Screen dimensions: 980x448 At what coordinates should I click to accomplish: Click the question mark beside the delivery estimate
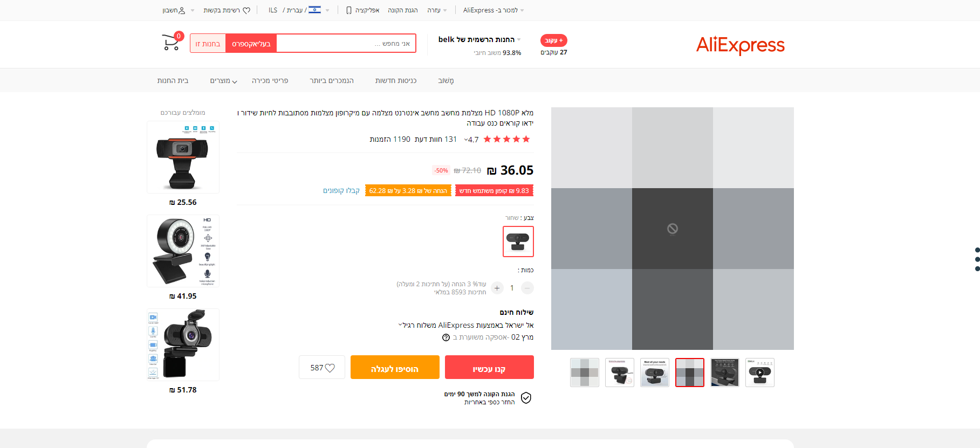[x=446, y=337]
